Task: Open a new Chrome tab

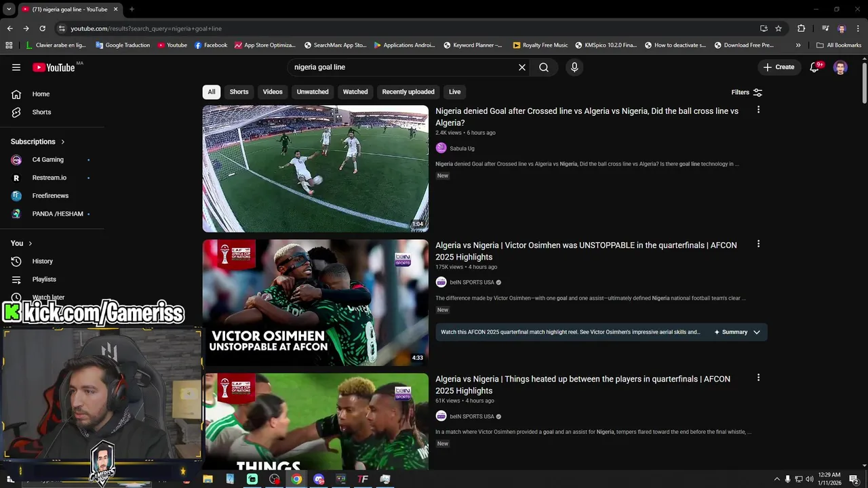Action: point(132,9)
